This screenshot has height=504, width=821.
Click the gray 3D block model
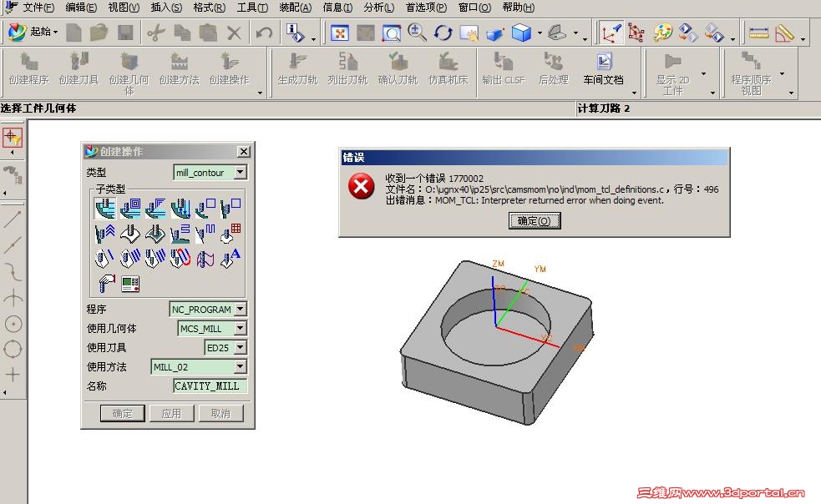point(497,342)
